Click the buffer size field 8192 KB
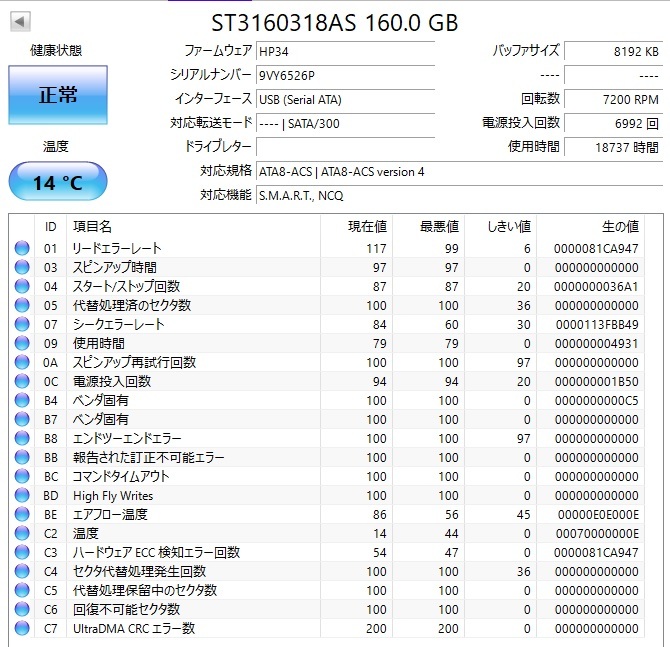The height and width of the screenshot is (647, 670). coord(614,52)
